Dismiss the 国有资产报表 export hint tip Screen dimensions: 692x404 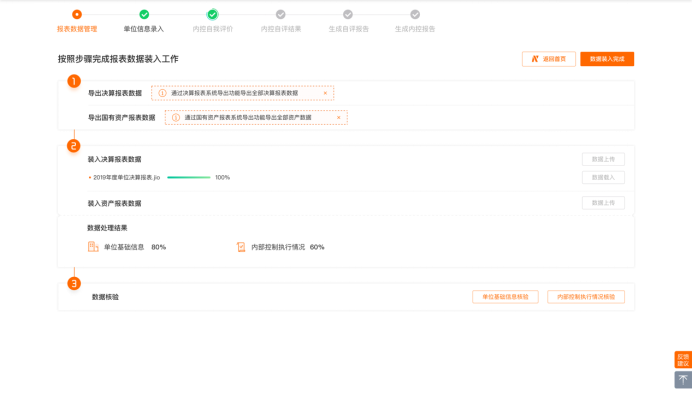pos(338,118)
